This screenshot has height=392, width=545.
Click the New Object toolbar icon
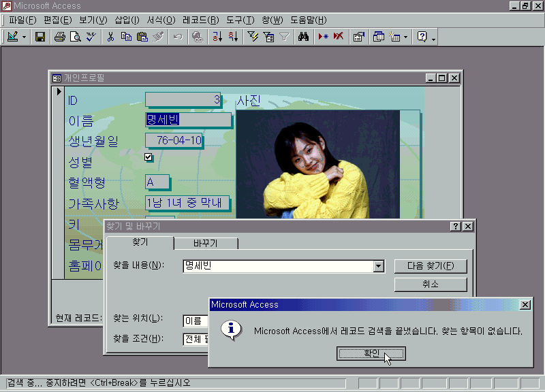394,37
